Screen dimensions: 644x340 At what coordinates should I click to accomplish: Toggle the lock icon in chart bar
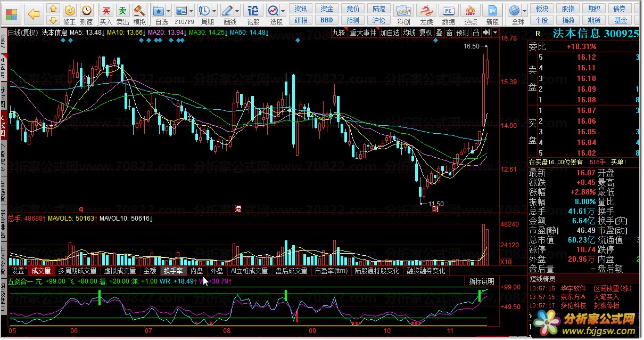click(x=476, y=32)
